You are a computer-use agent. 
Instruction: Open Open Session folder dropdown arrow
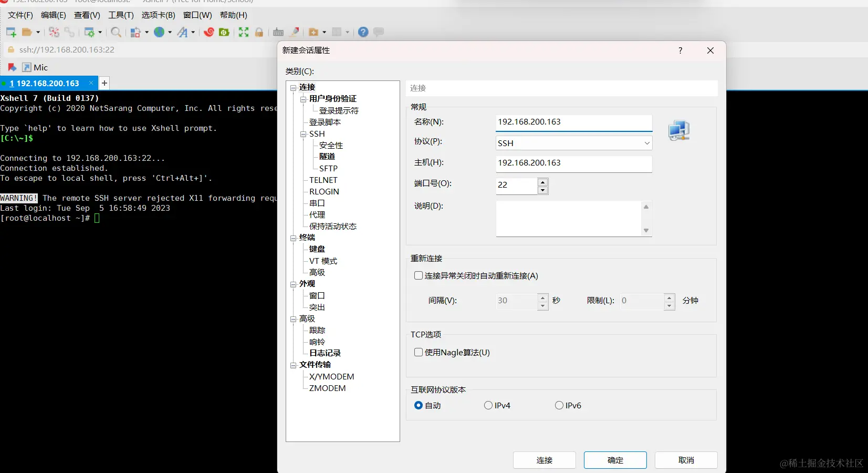click(x=38, y=33)
